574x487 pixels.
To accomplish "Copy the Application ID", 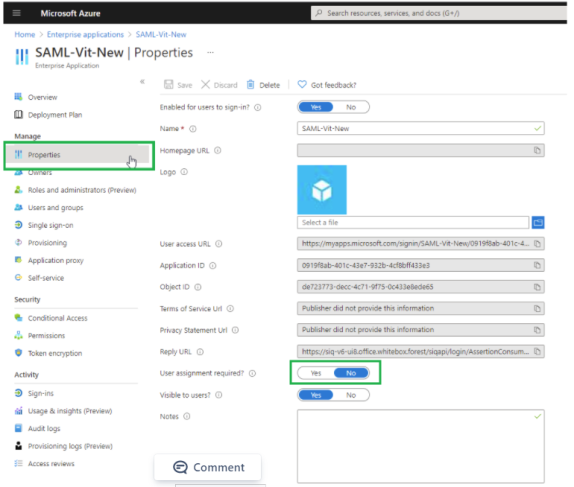I will coord(537,265).
